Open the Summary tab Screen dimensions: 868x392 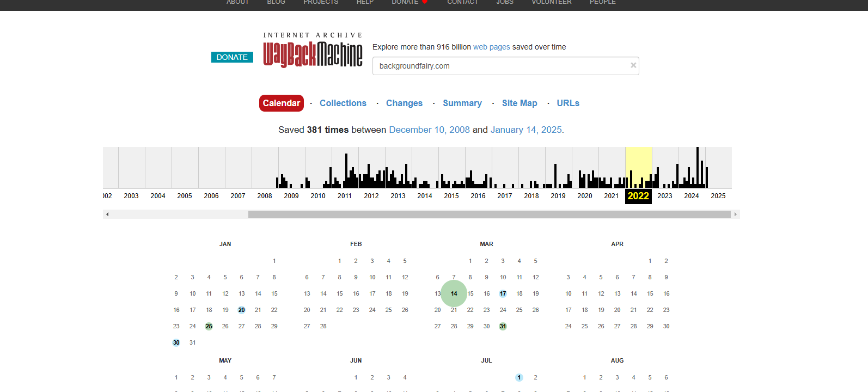tap(462, 103)
